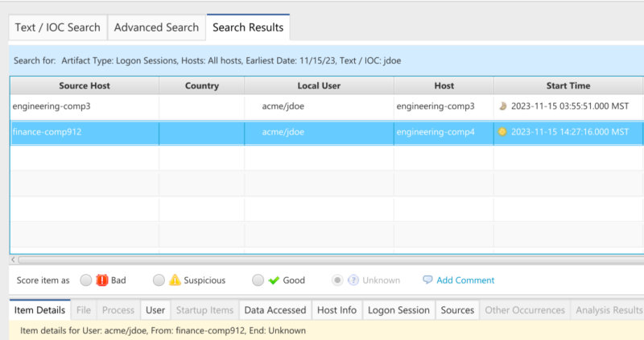Click the moon icon beside 03:55:51 start time
The image size is (644, 340).
(502, 106)
